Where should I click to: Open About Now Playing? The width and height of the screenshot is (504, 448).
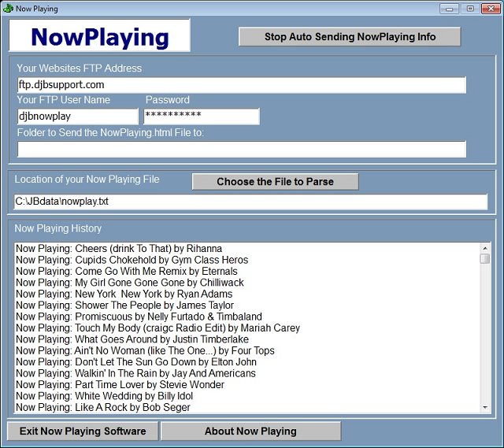click(x=250, y=431)
